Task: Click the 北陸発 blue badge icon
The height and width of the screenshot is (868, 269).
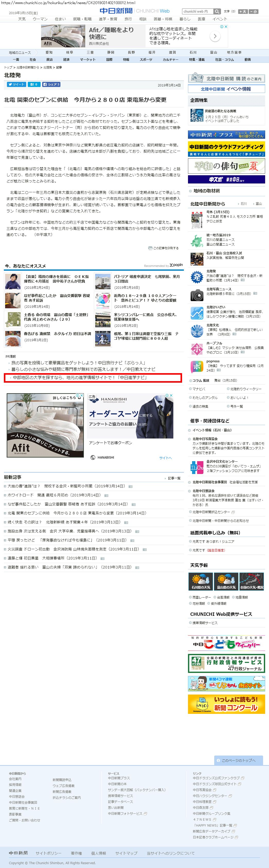Action: pyautogui.click(x=197, y=277)
